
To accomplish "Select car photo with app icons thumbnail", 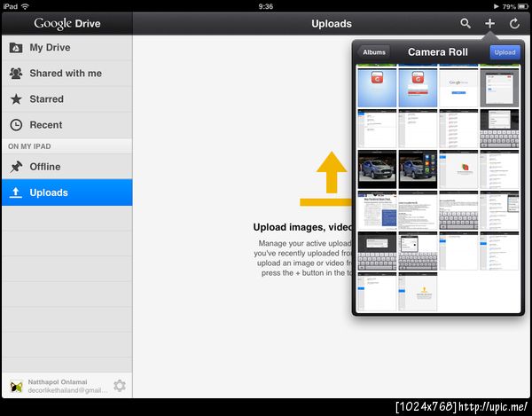I will (418, 169).
